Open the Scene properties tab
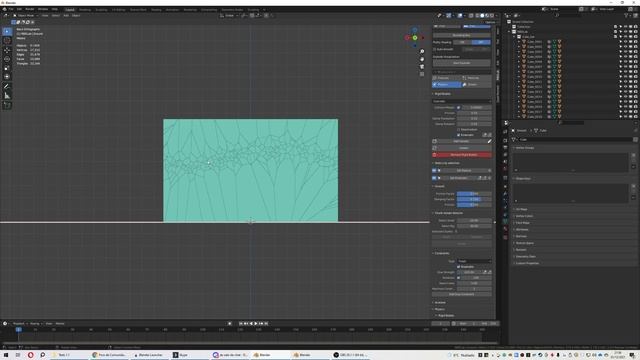640x360 pixels. point(505,162)
